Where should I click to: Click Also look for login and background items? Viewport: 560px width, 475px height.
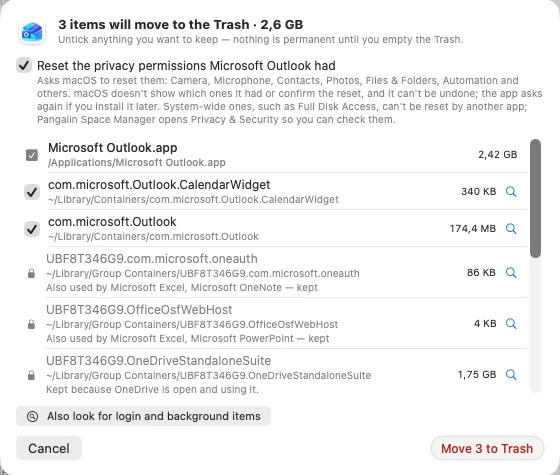pos(143,416)
